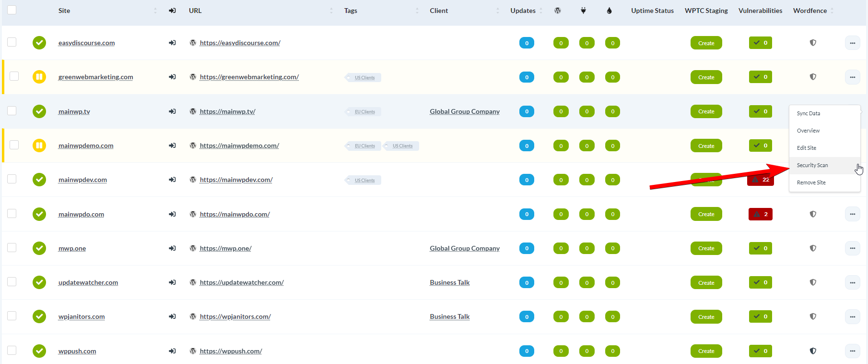The image size is (868, 364).
Task: Open Business Talk client for updatewatcher.com
Action: (x=450, y=282)
